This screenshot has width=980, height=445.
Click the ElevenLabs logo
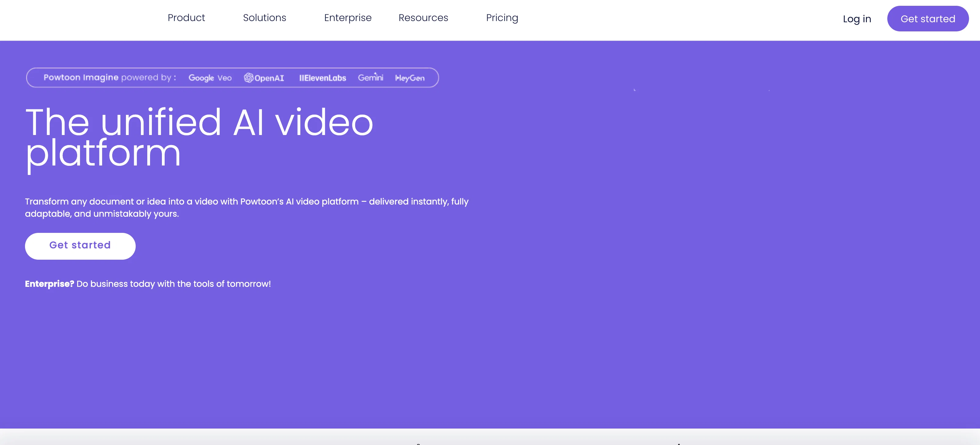click(x=323, y=78)
